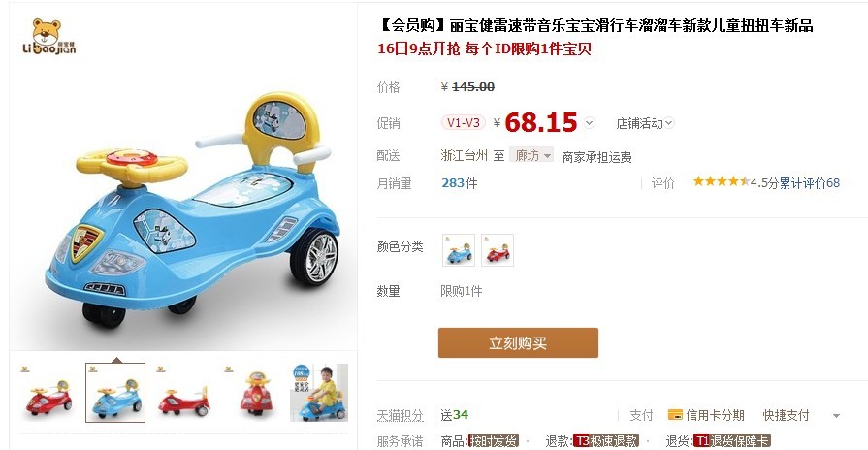The width and height of the screenshot is (868, 450).
Task: Select the blue car color option
Action: pos(459,250)
